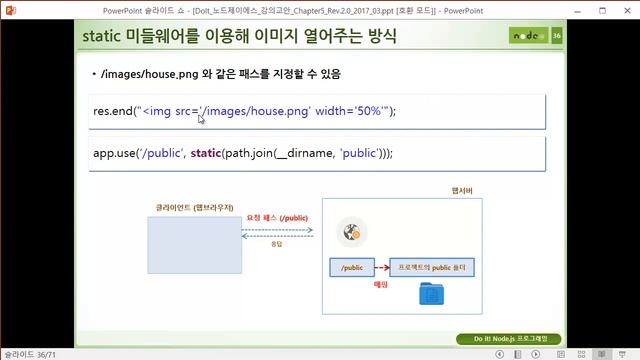Viewport: 640px width, 360px height.
Task: Switch to Normal view in the status bar
Action: pos(561,354)
